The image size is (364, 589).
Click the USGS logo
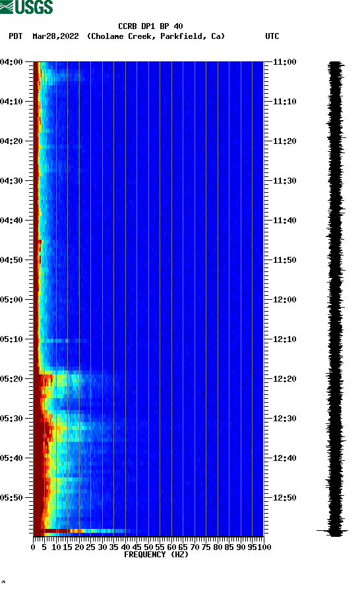(26, 7)
